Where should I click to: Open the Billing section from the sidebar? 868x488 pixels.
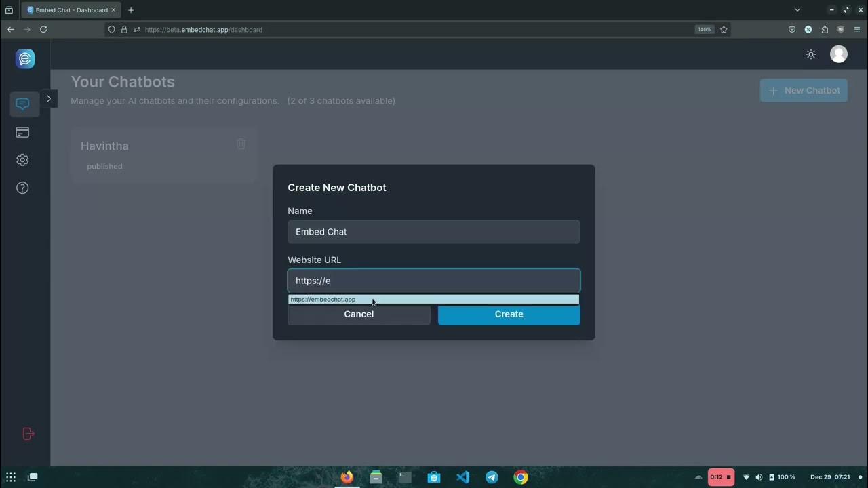(22, 132)
